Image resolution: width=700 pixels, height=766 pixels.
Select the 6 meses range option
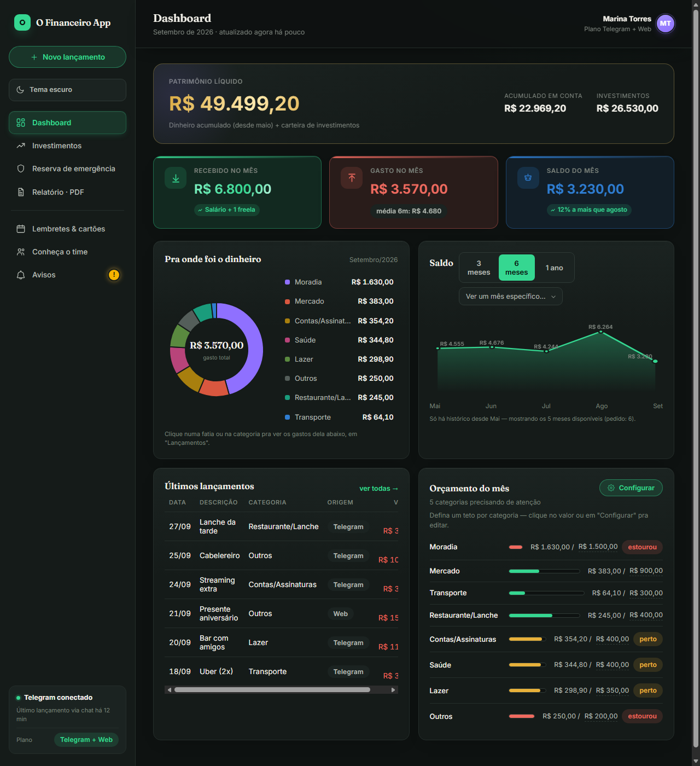[516, 268]
